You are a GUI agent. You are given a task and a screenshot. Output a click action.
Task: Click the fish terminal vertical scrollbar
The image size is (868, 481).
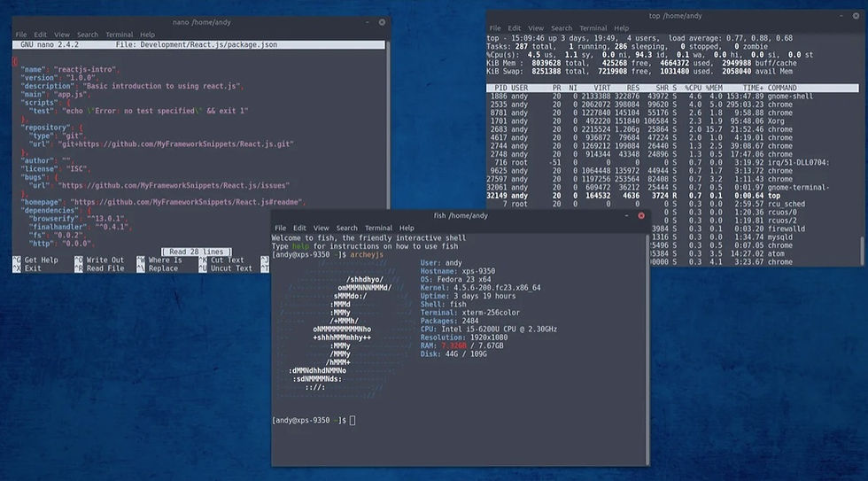click(x=647, y=350)
